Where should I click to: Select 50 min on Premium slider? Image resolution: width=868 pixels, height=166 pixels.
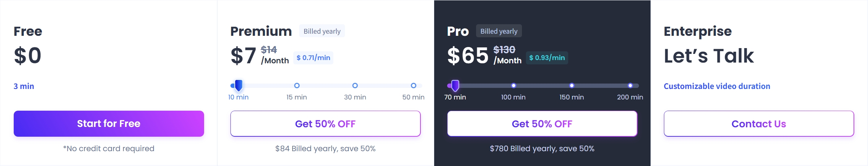pos(414,86)
